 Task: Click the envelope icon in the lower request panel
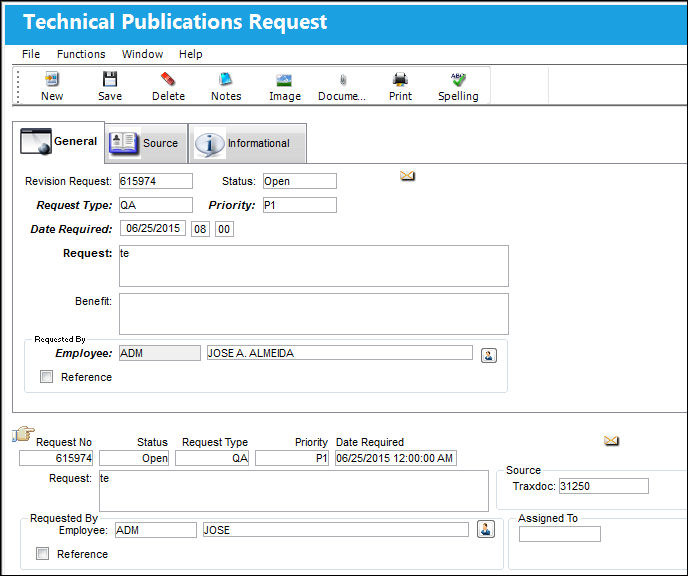tap(611, 440)
